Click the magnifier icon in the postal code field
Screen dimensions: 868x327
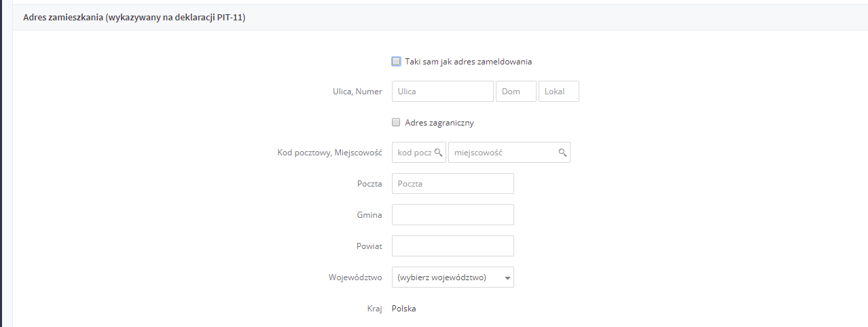point(438,153)
